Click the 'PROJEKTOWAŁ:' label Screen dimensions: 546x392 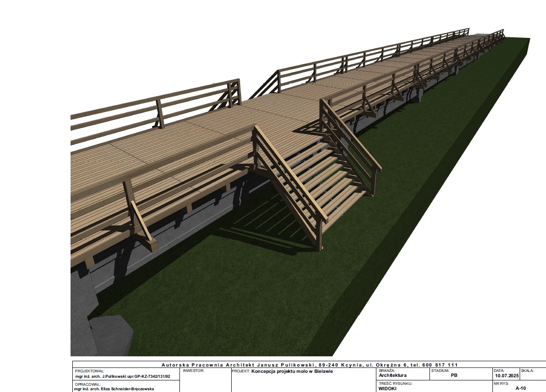(89, 371)
